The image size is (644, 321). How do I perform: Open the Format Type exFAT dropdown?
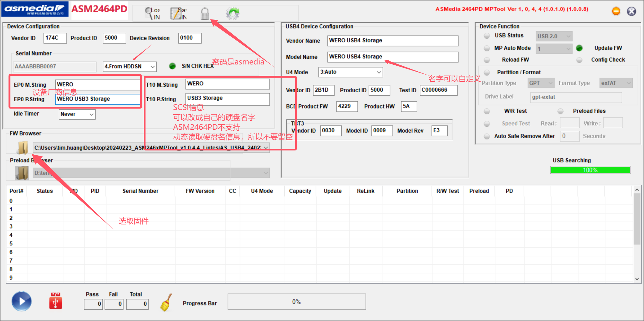[616, 83]
